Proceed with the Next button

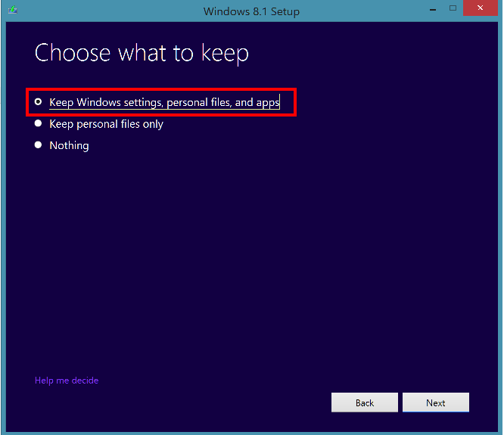[x=436, y=402]
